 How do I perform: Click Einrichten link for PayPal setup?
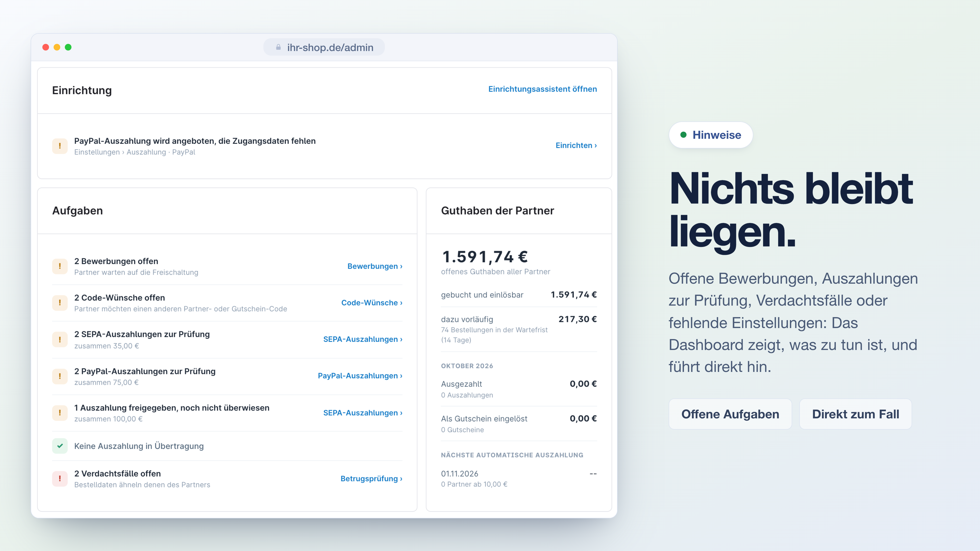click(576, 145)
